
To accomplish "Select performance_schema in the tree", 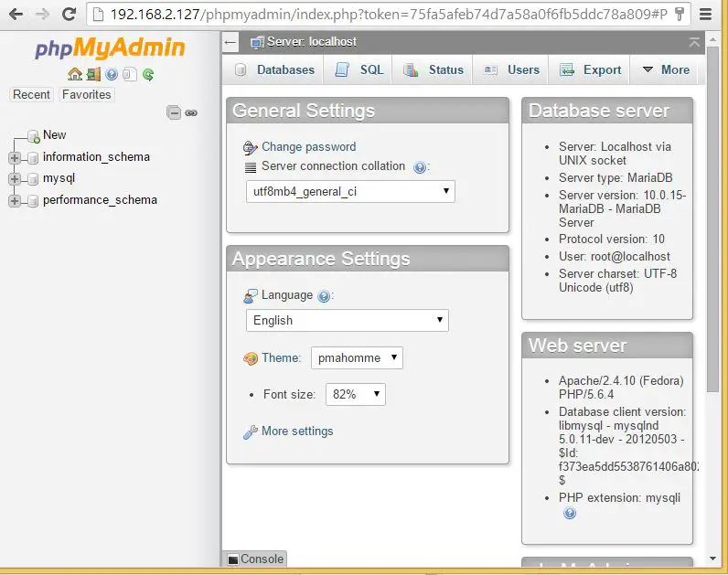I will coord(100,200).
